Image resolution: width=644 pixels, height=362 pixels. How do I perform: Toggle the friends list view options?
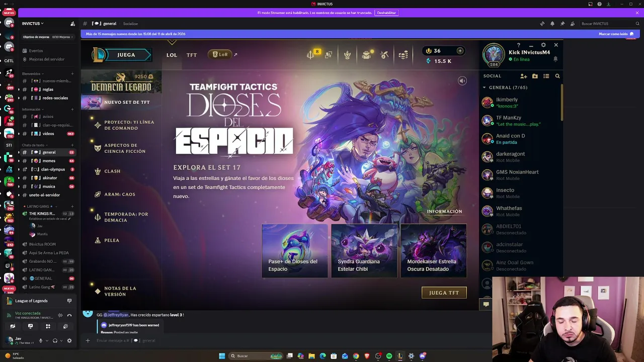point(546,76)
